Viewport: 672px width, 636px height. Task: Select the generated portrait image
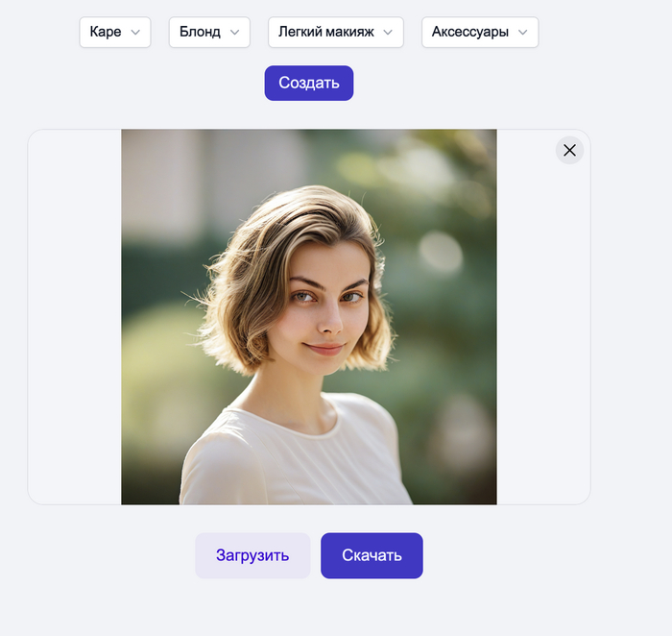point(309,317)
